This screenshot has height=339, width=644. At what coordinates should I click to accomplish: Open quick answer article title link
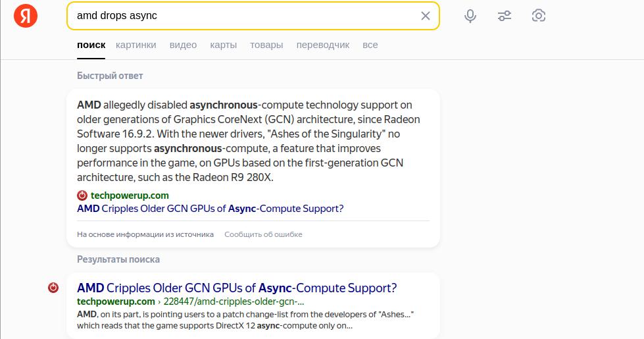click(211, 209)
